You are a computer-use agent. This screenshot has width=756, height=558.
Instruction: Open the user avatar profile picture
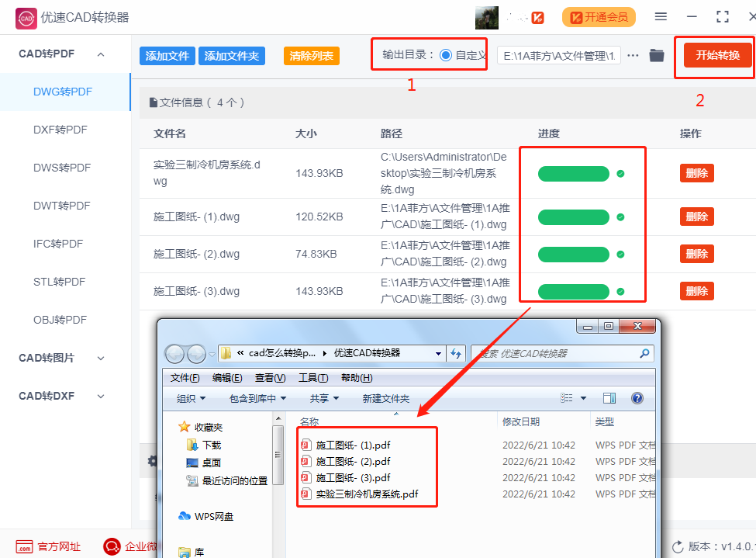(486, 18)
